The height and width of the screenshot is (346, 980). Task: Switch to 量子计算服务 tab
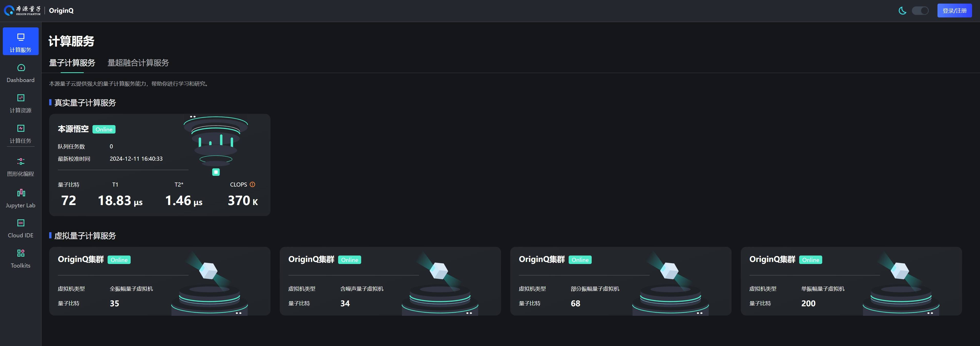[72, 63]
